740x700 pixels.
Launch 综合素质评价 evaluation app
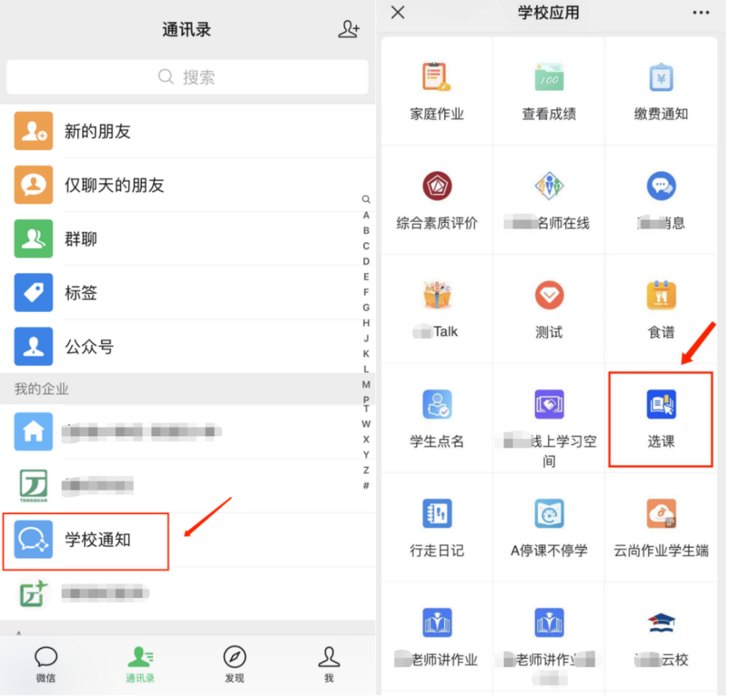click(437, 199)
